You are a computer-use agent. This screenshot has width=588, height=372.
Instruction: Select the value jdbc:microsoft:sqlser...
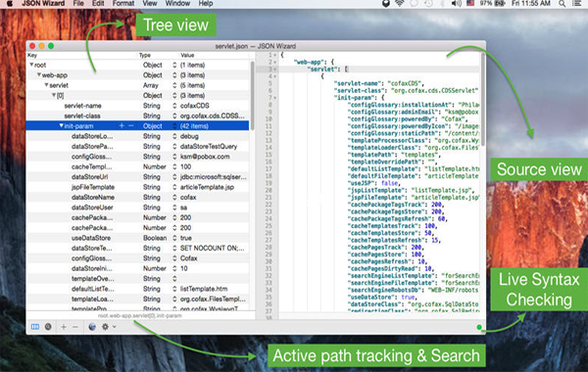[213, 177]
